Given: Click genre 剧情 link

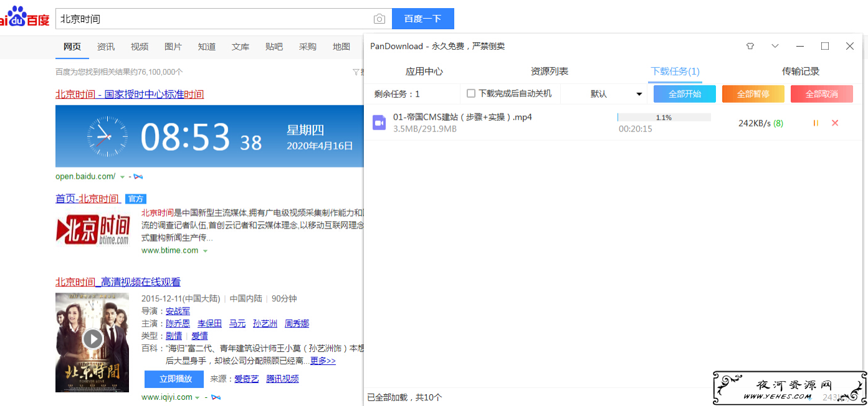Looking at the screenshot, I should coord(174,336).
